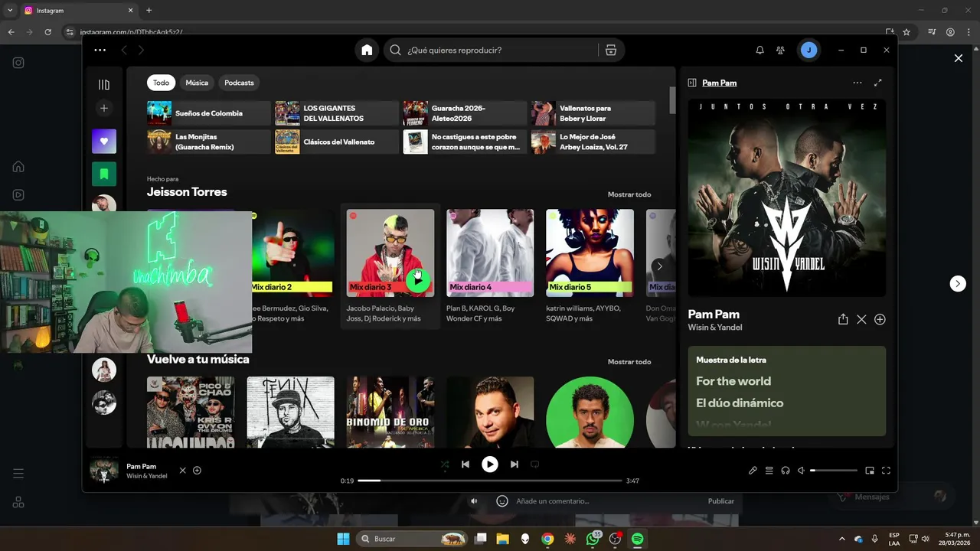Open the play queue

(769, 471)
